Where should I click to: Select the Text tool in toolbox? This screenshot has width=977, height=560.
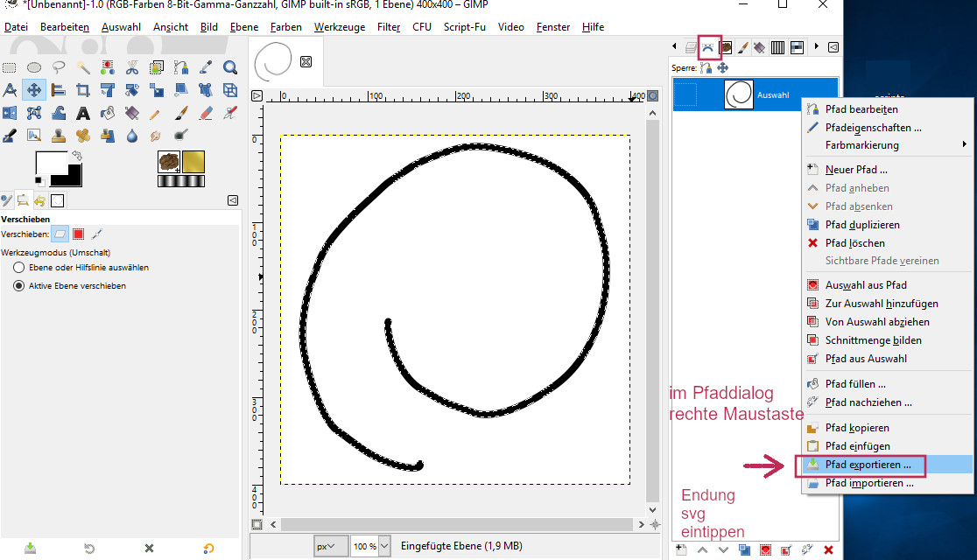[x=83, y=113]
